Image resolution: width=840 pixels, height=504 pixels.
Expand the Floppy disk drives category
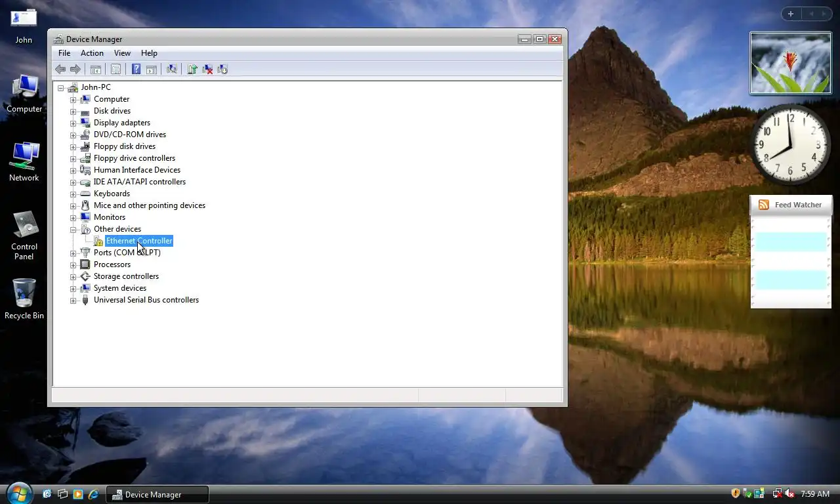coord(73,146)
